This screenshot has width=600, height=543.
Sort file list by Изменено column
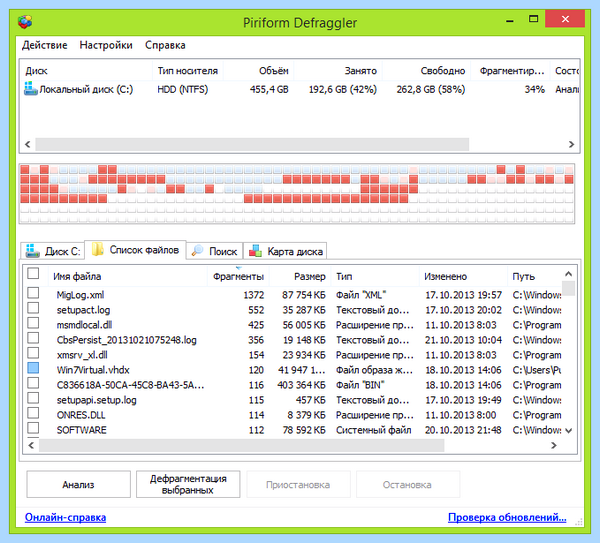[463, 276]
